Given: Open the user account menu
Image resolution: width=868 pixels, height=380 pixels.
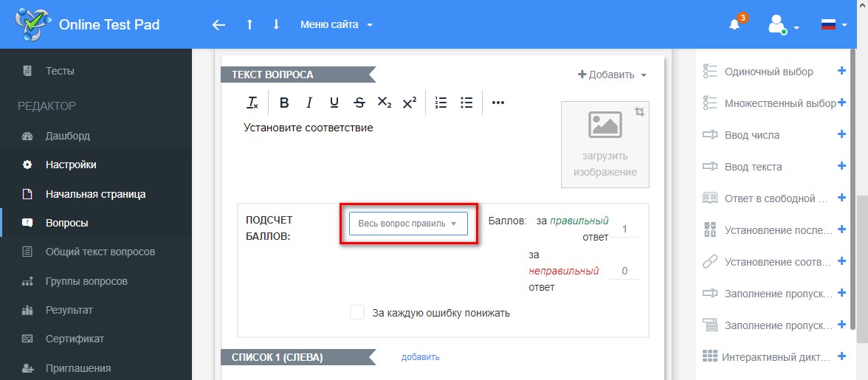Looking at the screenshot, I should tap(782, 25).
